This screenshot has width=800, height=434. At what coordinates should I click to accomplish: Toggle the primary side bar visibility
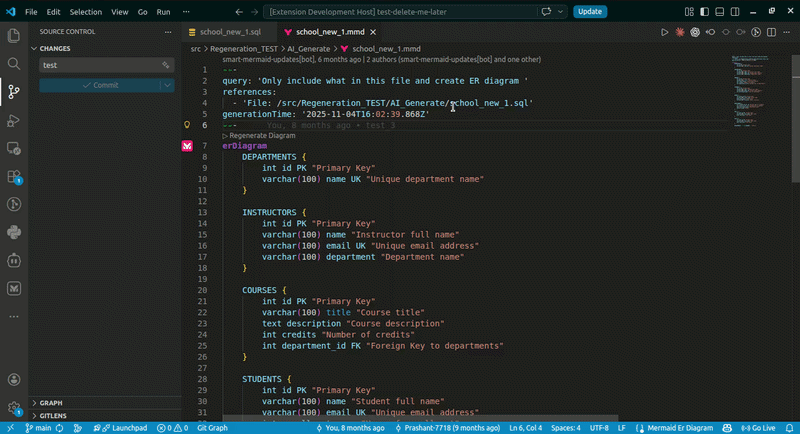pos(704,12)
